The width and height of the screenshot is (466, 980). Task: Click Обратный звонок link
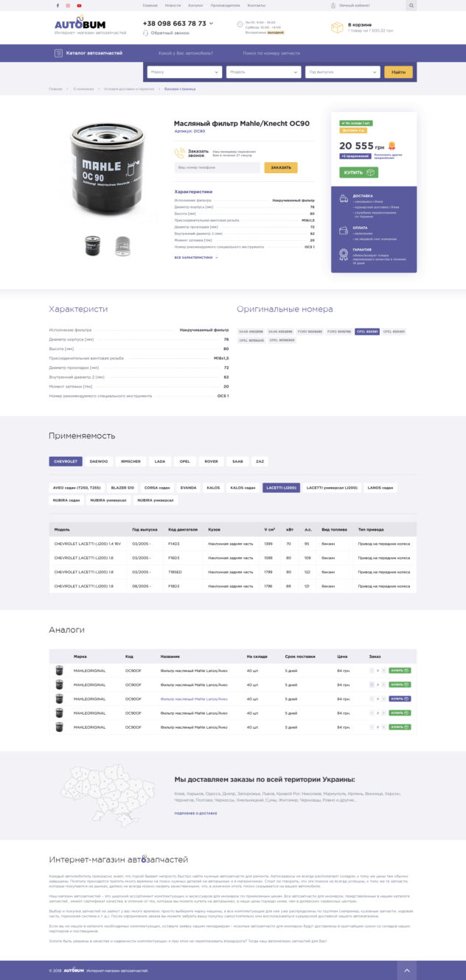(170, 33)
